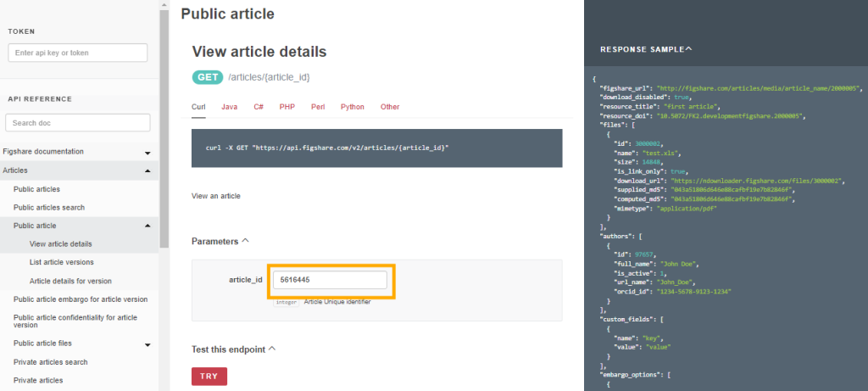Switch to the Python code tab

point(353,107)
